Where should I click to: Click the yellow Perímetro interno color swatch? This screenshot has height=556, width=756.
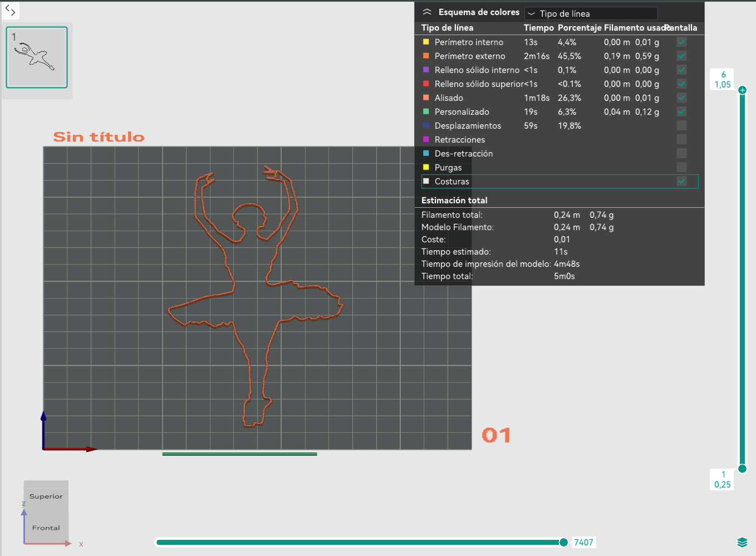click(426, 42)
